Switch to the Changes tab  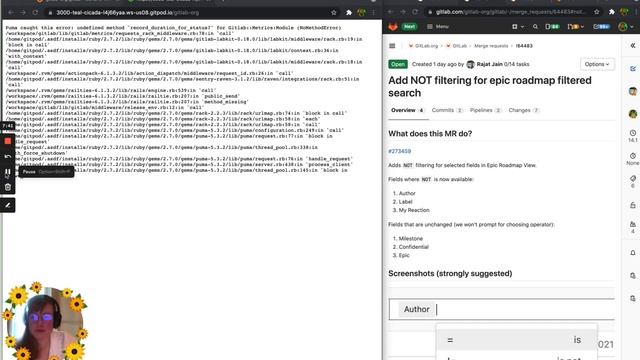coord(524,110)
